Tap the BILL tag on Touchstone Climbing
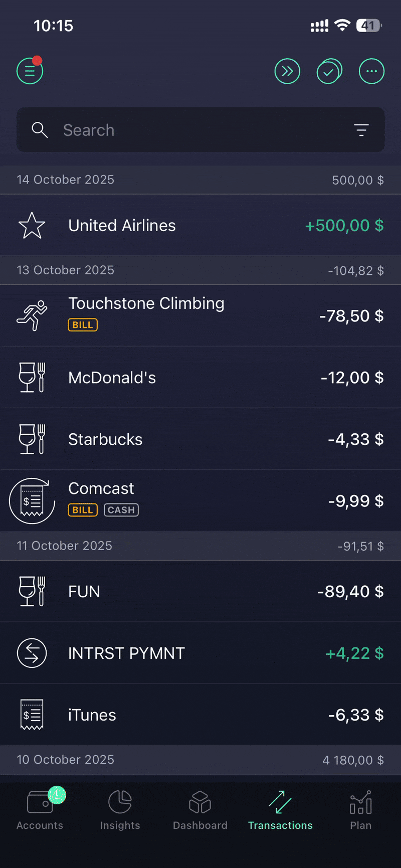This screenshot has width=401, height=868. (83, 325)
